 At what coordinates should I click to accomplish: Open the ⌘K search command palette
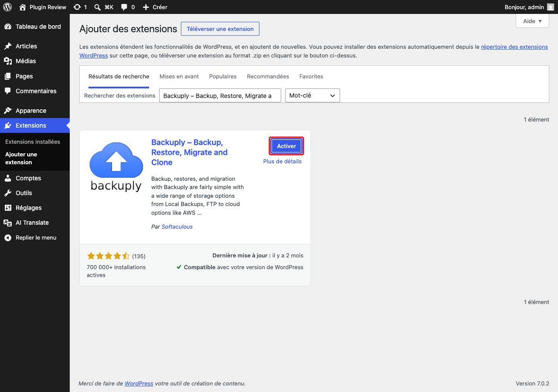pyautogui.click(x=104, y=7)
